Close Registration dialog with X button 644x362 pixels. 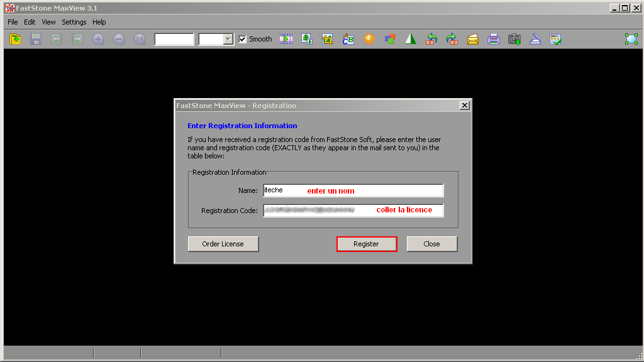pyautogui.click(x=465, y=106)
